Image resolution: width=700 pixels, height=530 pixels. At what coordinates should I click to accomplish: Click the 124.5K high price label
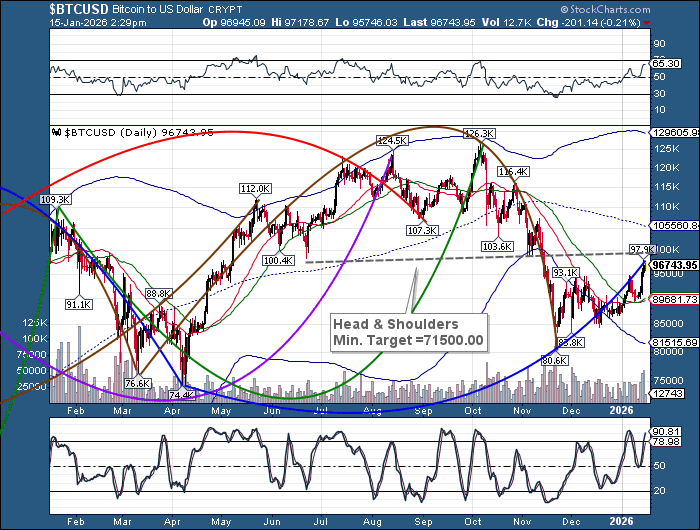(x=391, y=141)
